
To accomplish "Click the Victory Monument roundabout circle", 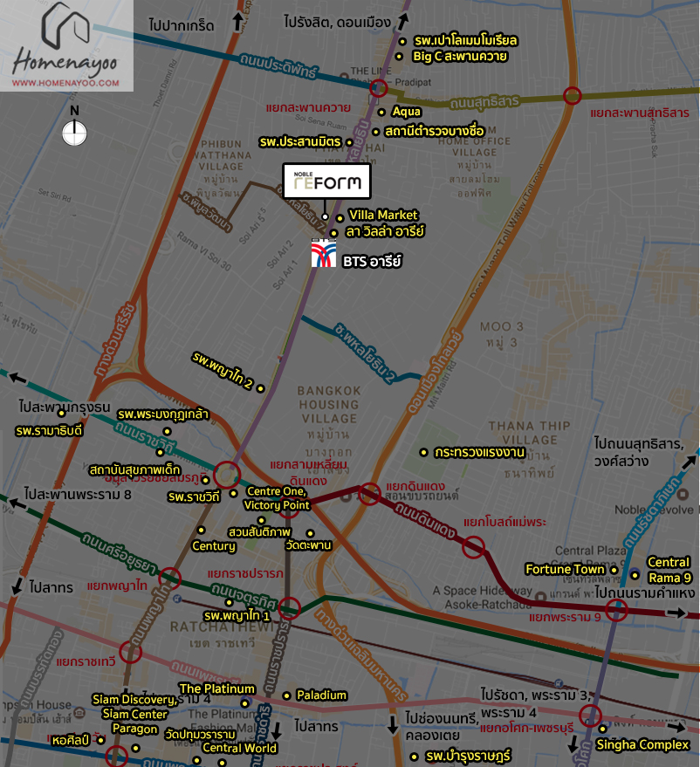I will click(x=226, y=475).
